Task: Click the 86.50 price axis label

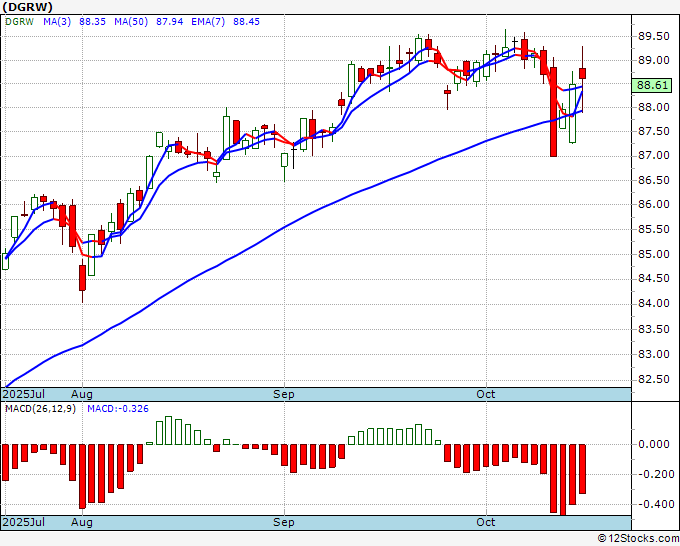Action: [x=654, y=180]
